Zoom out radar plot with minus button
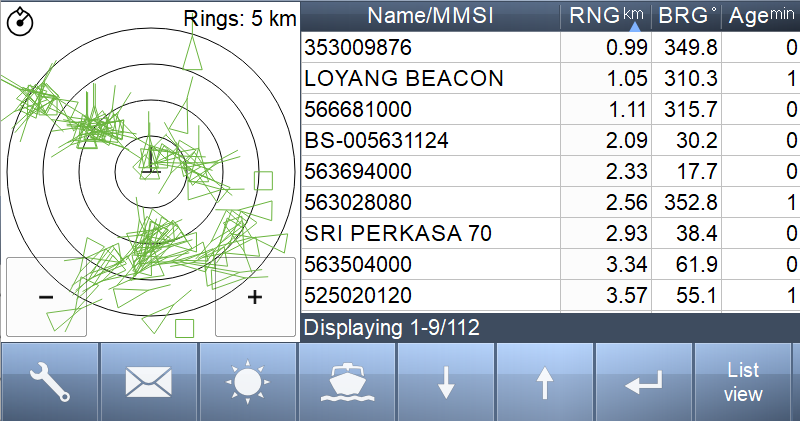This screenshot has width=800, height=421. point(46,297)
